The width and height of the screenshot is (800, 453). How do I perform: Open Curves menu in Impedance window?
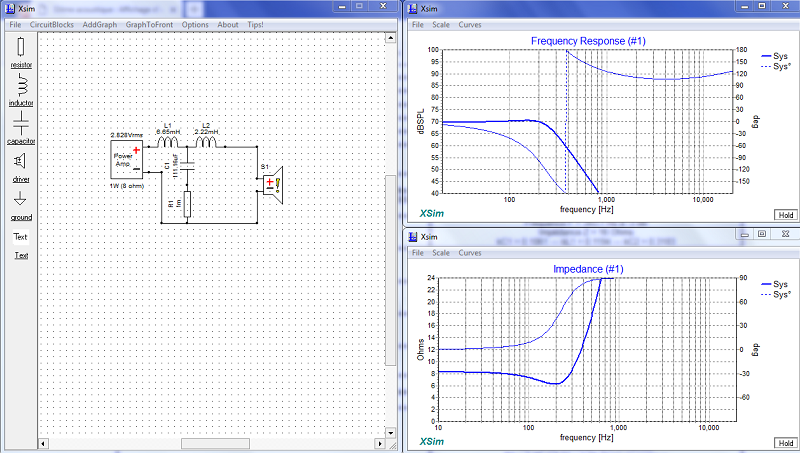(x=469, y=253)
